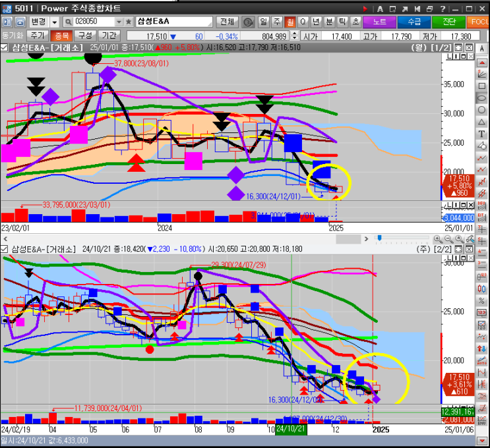Click the stock search magnifier icon
Image resolution: width=490 pixels, height=448 pixels.
[68, 22]
